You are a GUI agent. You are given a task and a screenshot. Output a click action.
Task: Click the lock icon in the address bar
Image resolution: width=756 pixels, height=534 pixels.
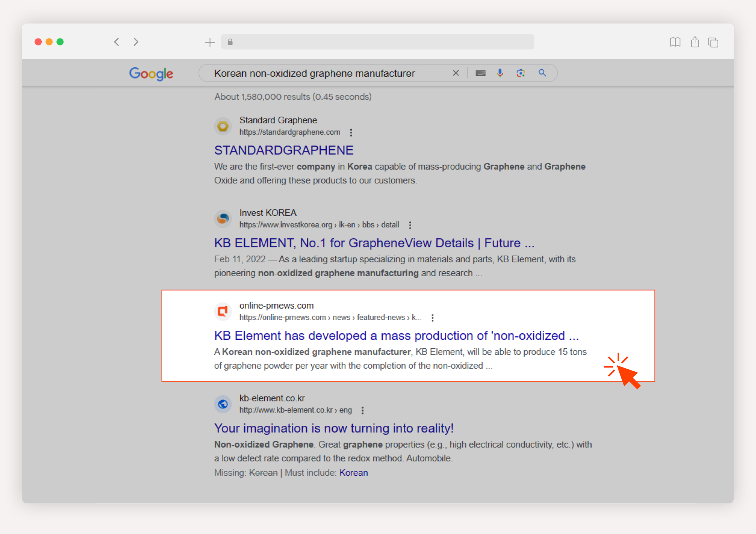click(x=230, y=42)
